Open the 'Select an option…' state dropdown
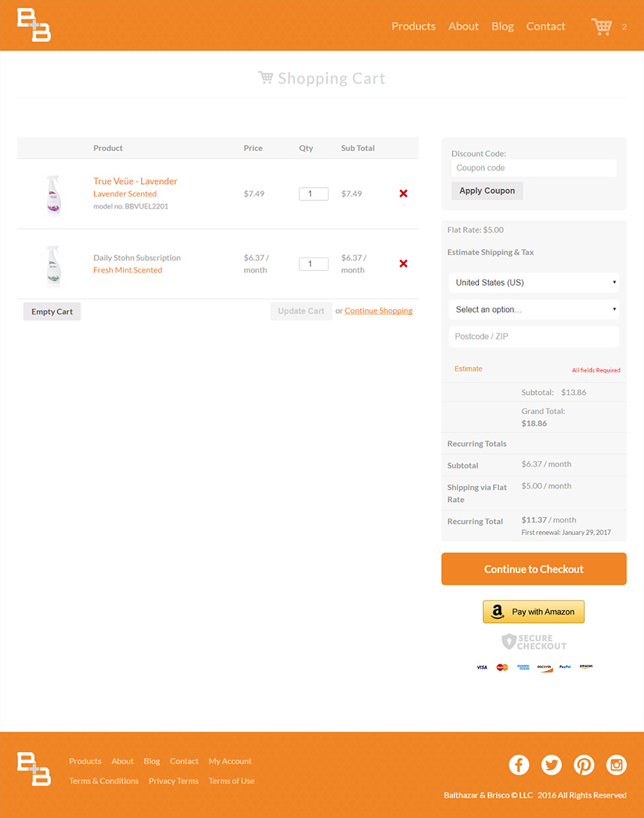The height and width of the screenshot is (818, 644). pyautogui.click(x=534, y=309)
